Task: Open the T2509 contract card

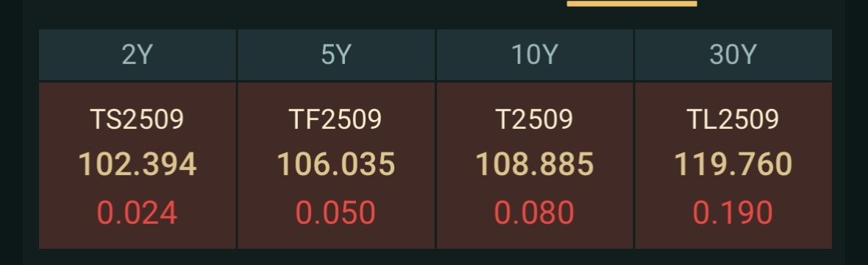Action: tap(535, 166)
